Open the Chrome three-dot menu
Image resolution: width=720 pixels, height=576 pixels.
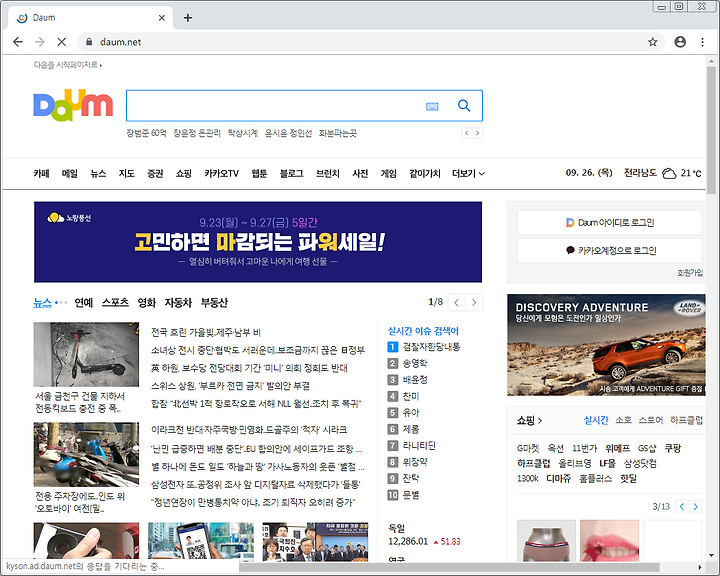click(x=702, y=42)
